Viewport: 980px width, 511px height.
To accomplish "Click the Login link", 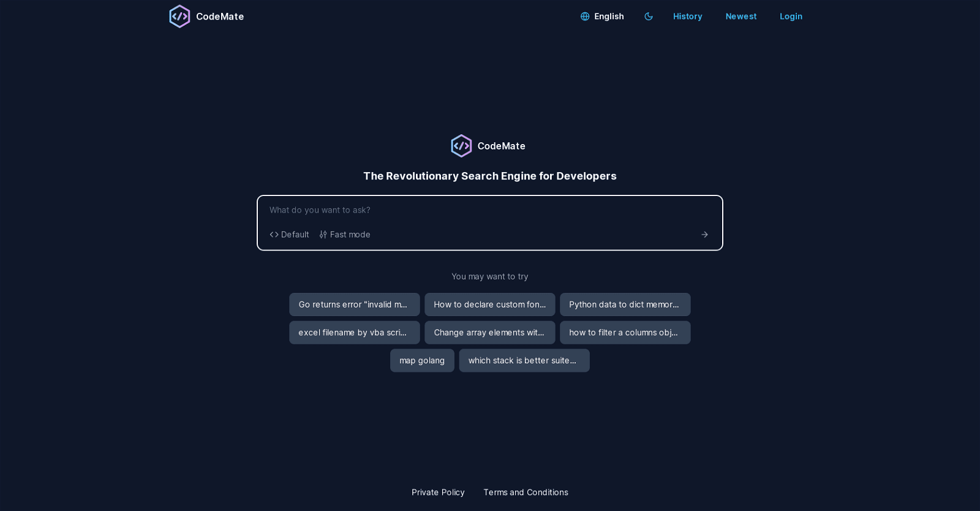I will [x=791, y=17].
